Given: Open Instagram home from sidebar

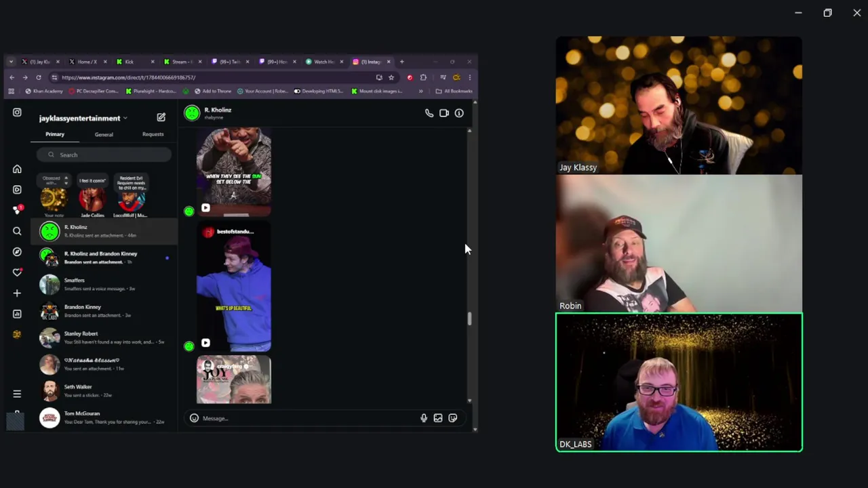Looking at the screenshot, I should pyautogui.click(x=17, y=169).
